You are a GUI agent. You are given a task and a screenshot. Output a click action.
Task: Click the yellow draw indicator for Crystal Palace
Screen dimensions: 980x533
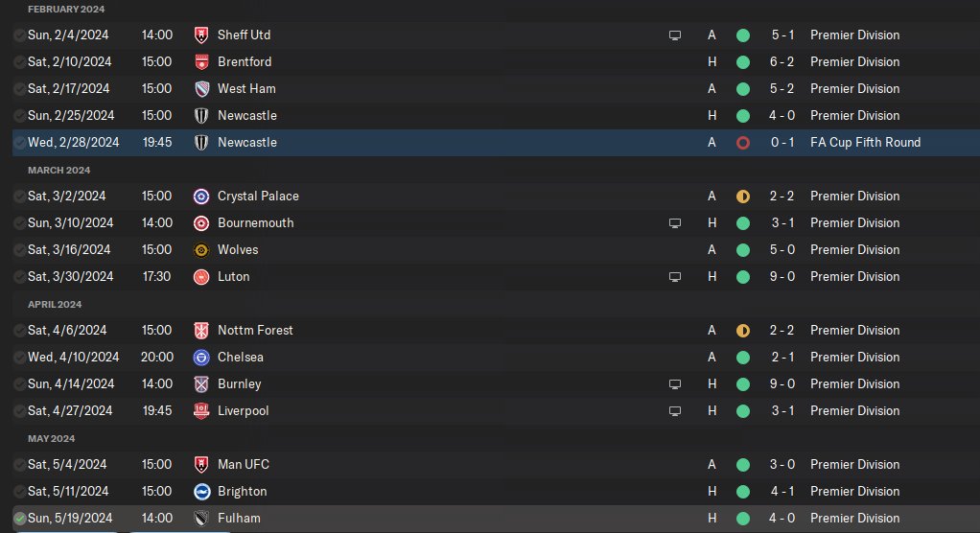[742, 197]
